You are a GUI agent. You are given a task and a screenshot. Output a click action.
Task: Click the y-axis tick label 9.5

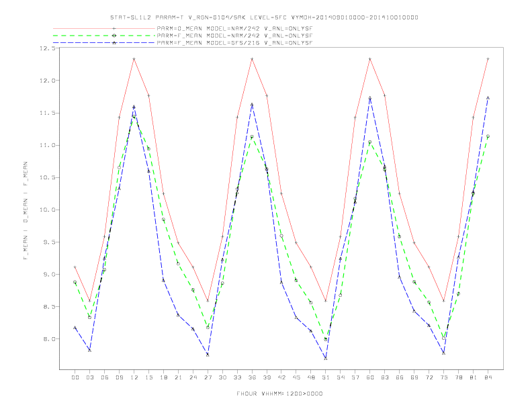tap(49, 242)
